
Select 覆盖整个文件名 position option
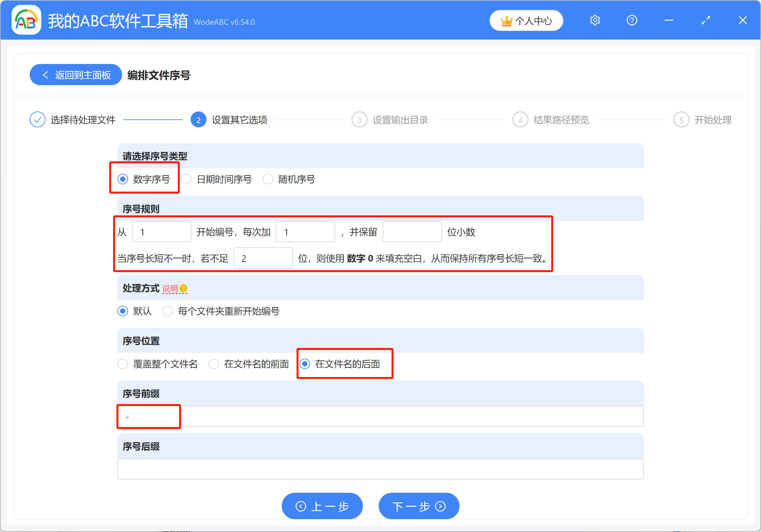click(123, 364)
